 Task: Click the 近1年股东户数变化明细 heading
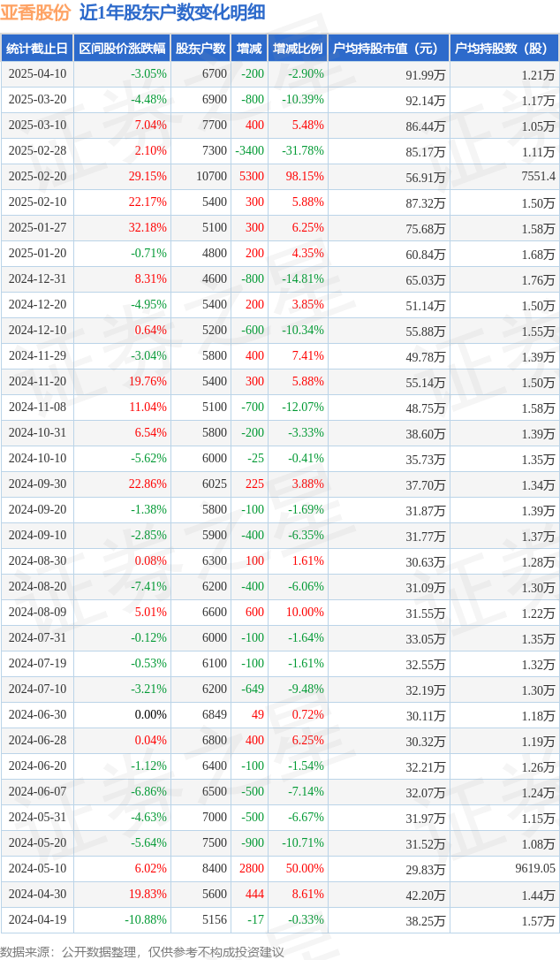pyautogui.click(x=163, y=13)
